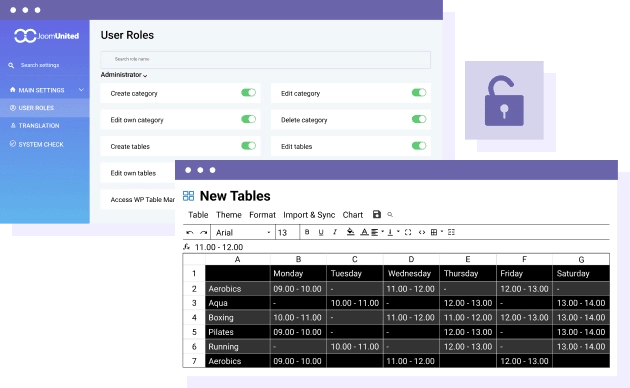This screenshot has width=630, height=388.
Task: Click the User Roles sidebar icon
Action: 13,108
